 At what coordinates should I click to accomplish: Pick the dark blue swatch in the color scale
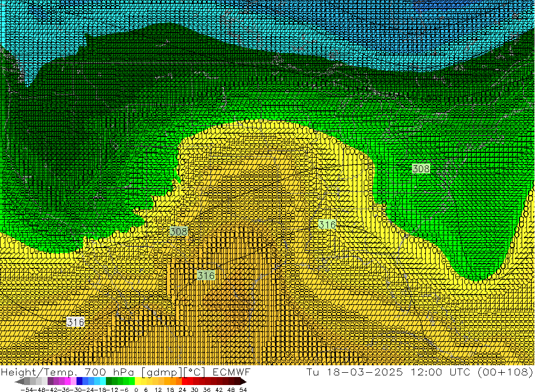point(79,381)
